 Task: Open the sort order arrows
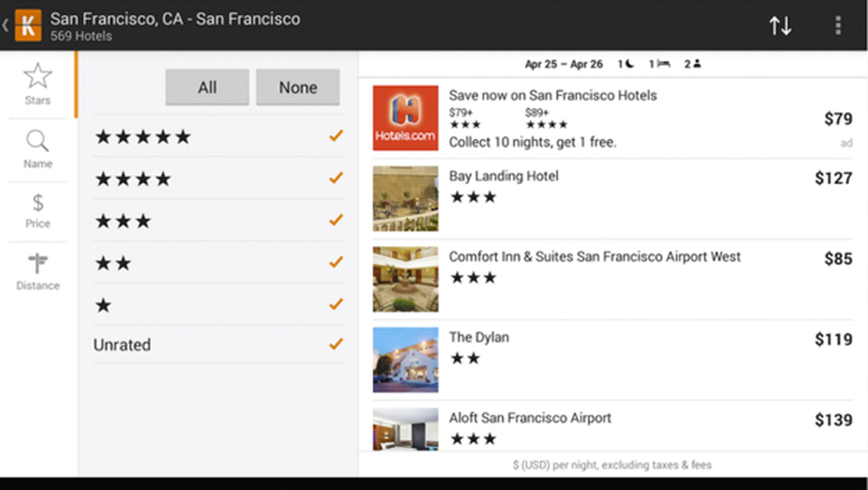[x=780, y=26]
